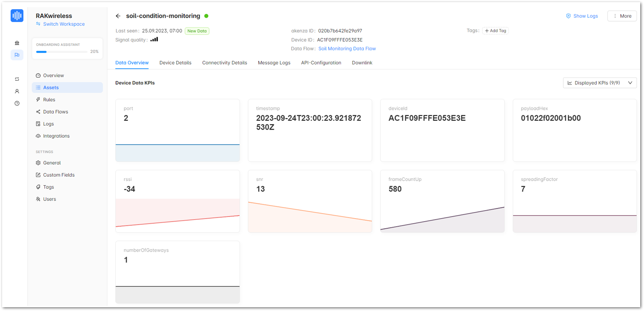Click the green online status dot
Viewport: 644px width, 311px height.
(x=206, y=16)
